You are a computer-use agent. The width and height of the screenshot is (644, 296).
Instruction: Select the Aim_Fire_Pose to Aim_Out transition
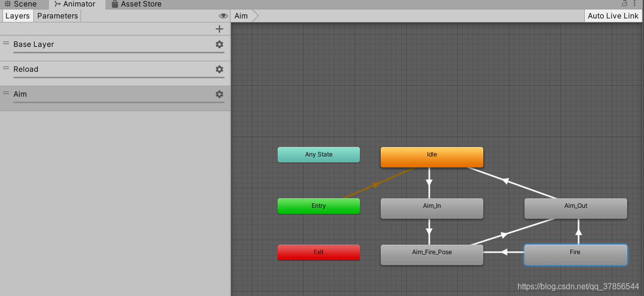pyautogui.click(x=505, y=234)
